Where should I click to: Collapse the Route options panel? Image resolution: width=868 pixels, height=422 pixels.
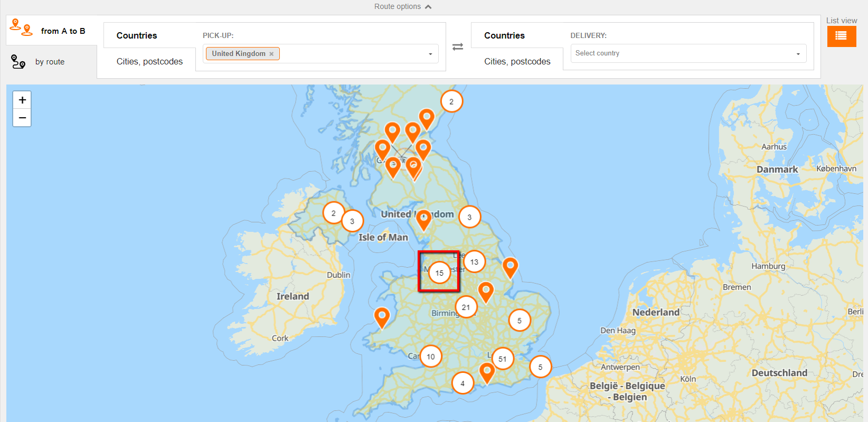[403, 6]
